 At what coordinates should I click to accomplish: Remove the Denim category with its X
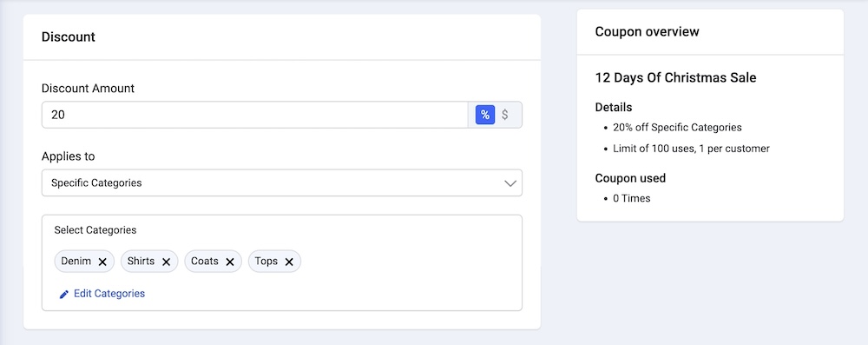[x=102, y=262]
